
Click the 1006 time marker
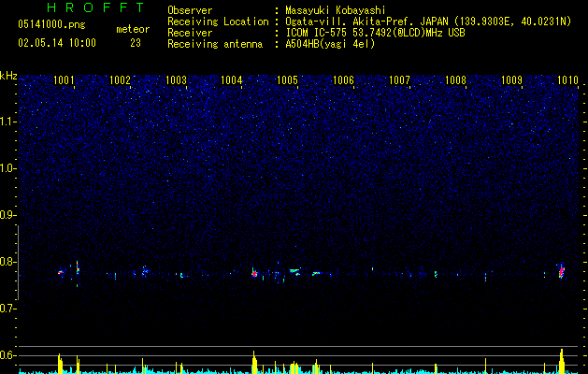coord(343,79)
